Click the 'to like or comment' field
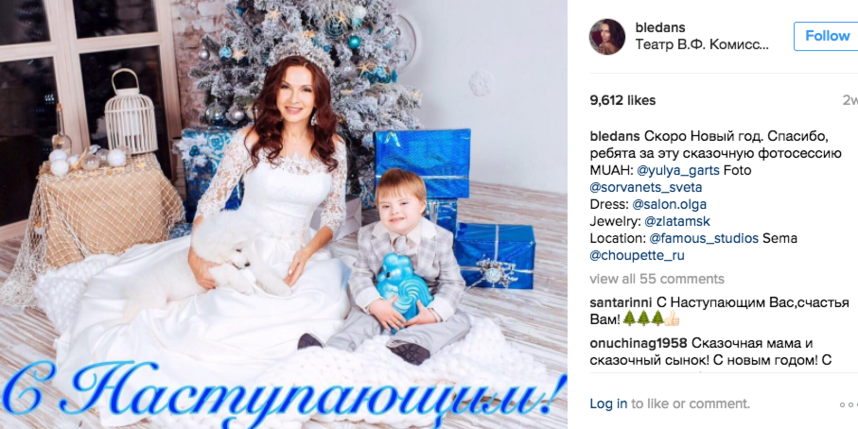Viewport: 858px width, 429px height. tap(690, 404)
